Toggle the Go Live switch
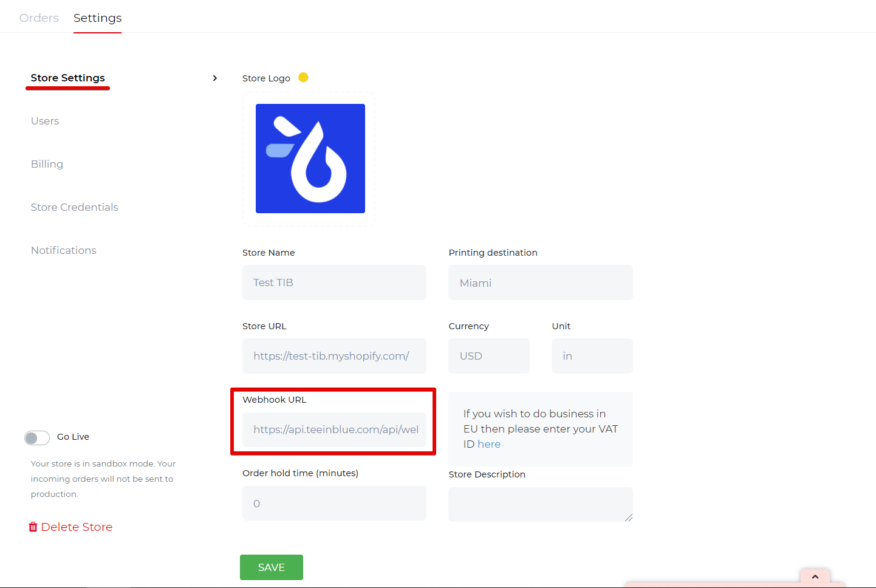876x588 pixels. (37, 437)
